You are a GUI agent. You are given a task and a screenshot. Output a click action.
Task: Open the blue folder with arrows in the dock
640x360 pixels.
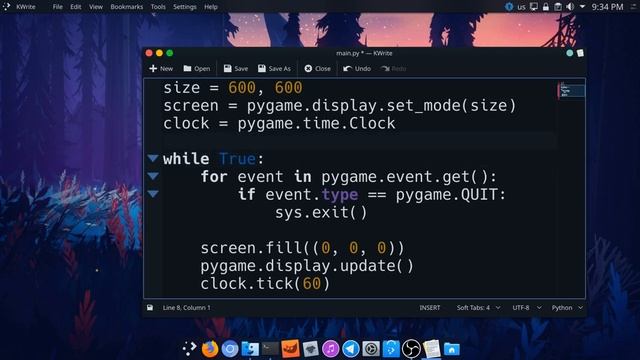click(x=391, y=349)
